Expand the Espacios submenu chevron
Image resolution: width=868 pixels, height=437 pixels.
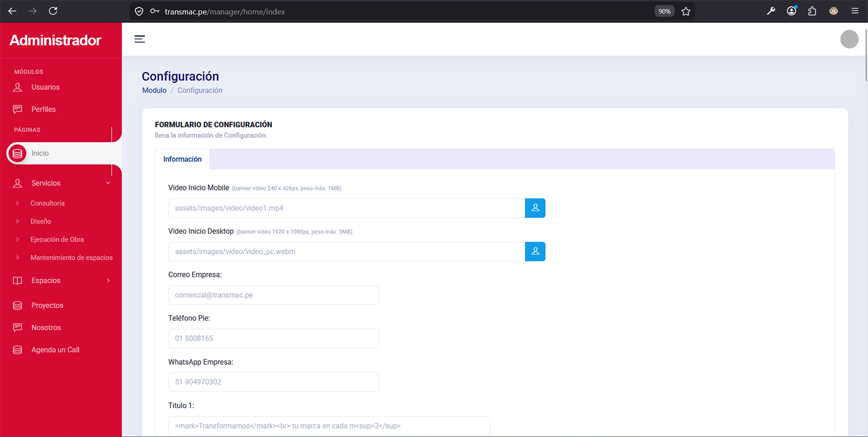pyautogui.click(x=108, y=281)
